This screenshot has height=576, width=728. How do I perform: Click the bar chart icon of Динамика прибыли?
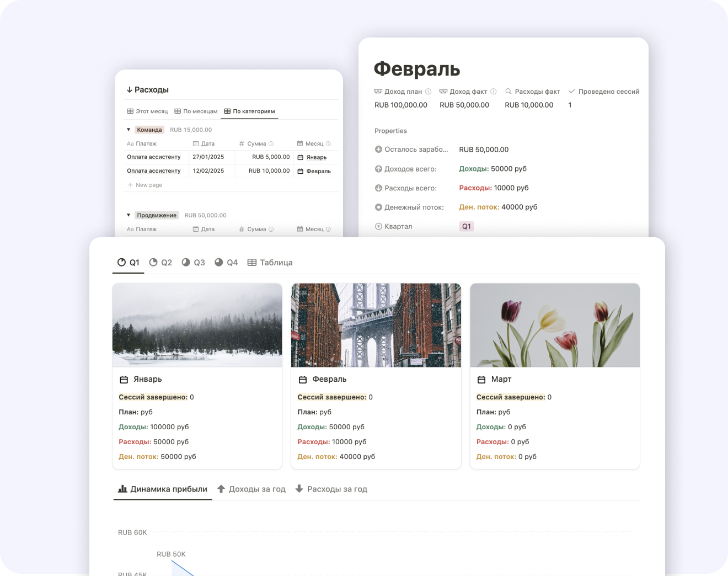pos(122,489)
